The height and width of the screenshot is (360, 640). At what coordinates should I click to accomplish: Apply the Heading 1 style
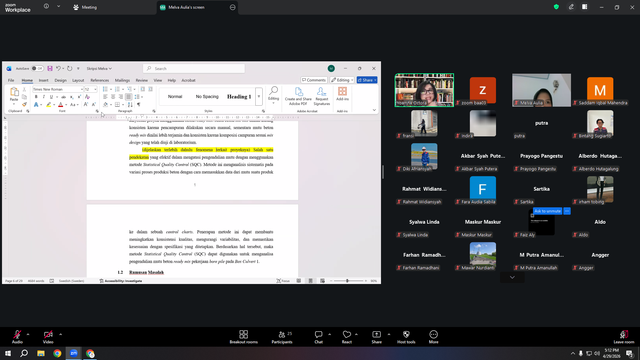(239, 97)
